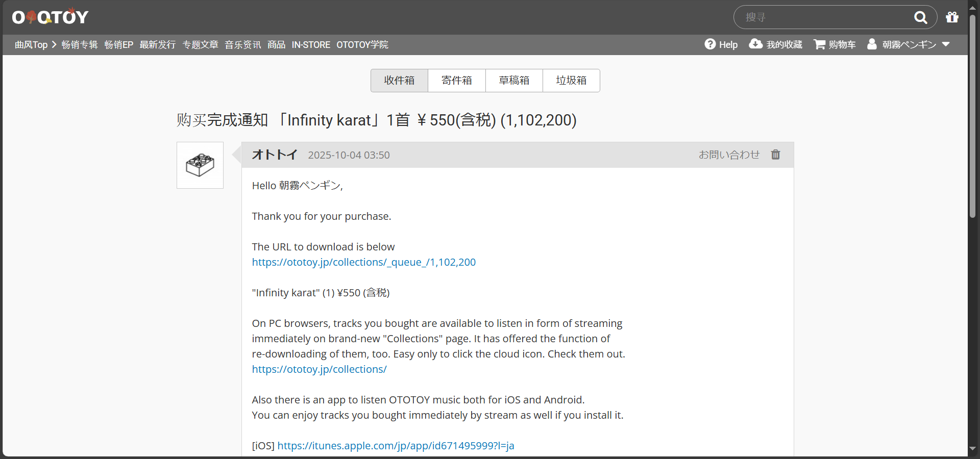Open the ototoy.jp/collections/ link
980x459 pixels.
tap(319, 369)
